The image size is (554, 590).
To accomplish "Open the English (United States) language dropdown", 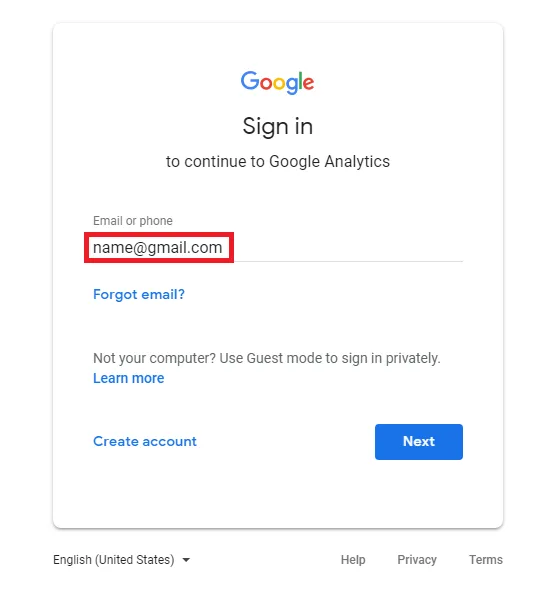I will [x=122, y=560].
